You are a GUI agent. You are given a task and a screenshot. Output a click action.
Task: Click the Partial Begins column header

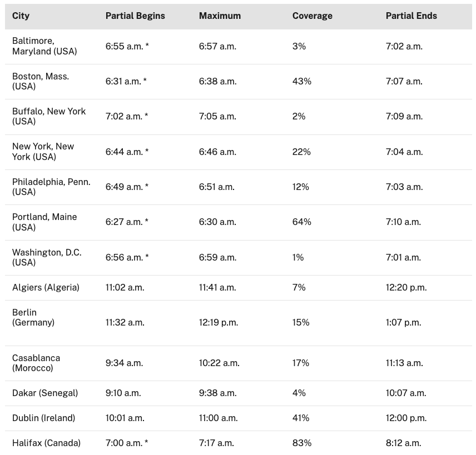135,16
